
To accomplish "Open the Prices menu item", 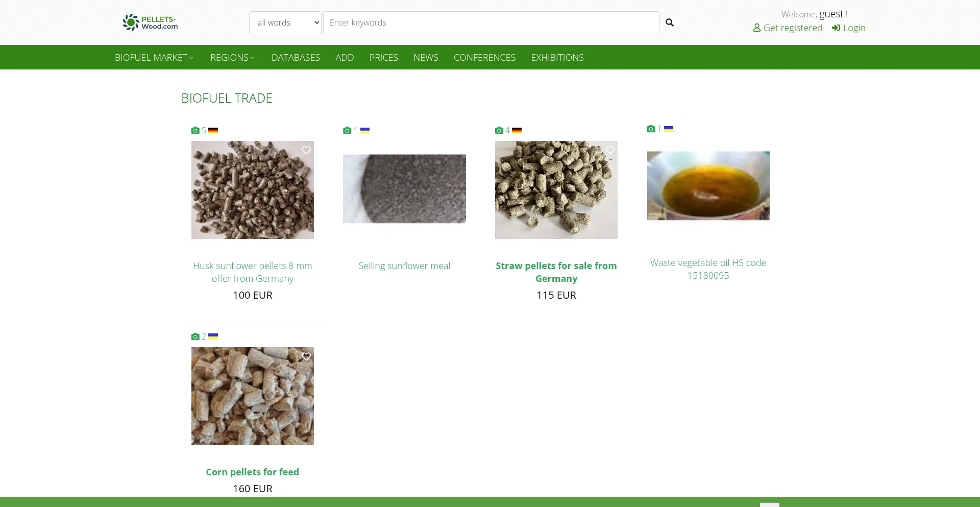I will (383, 58).
